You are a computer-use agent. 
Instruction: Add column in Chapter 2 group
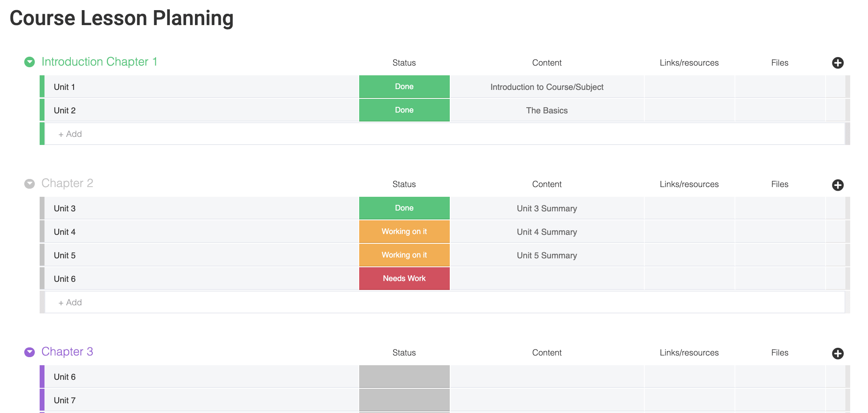click(x=838, y=185)
